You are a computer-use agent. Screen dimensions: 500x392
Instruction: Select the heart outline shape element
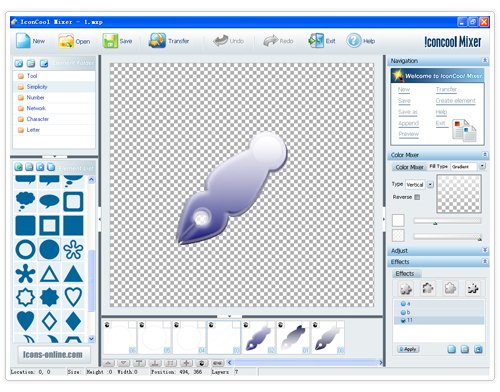pos(73,297)
